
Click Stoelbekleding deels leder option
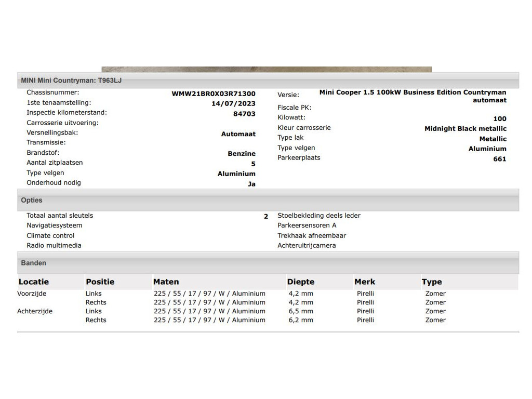tap(319, 216)
